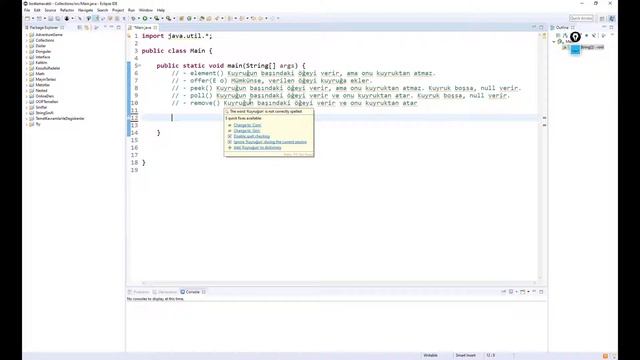Select the MayinTarlasi project
The width and height of the screenshot is (640, 360).
(45, 79)
